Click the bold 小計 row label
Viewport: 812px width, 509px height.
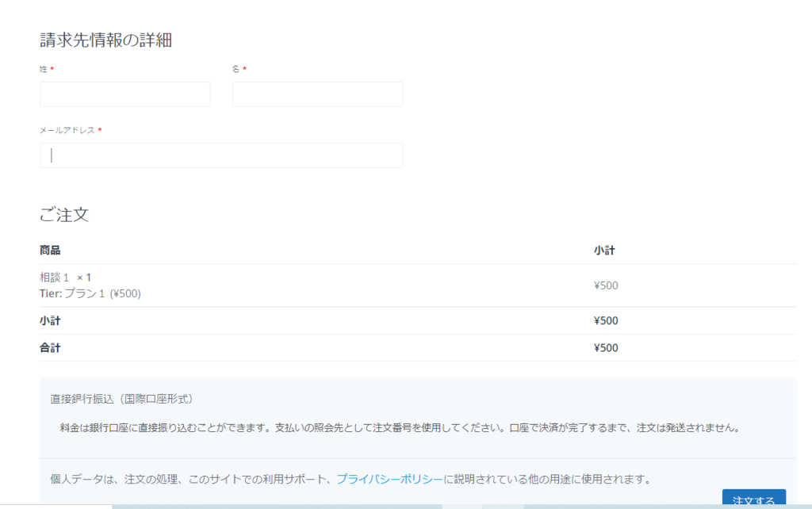(x=50, y=321)
